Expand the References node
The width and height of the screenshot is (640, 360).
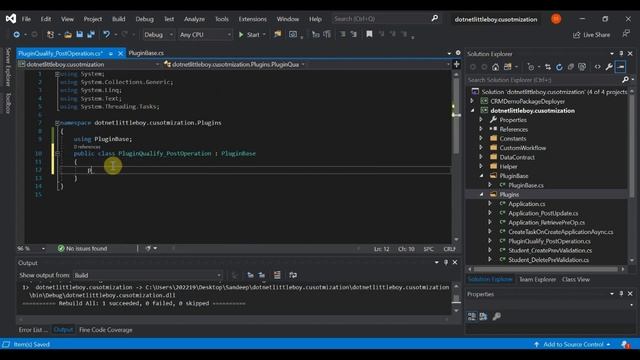481,129
